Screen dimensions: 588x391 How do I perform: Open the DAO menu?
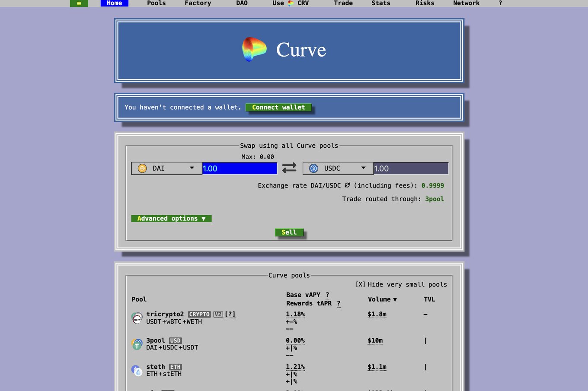click(242, 3)
